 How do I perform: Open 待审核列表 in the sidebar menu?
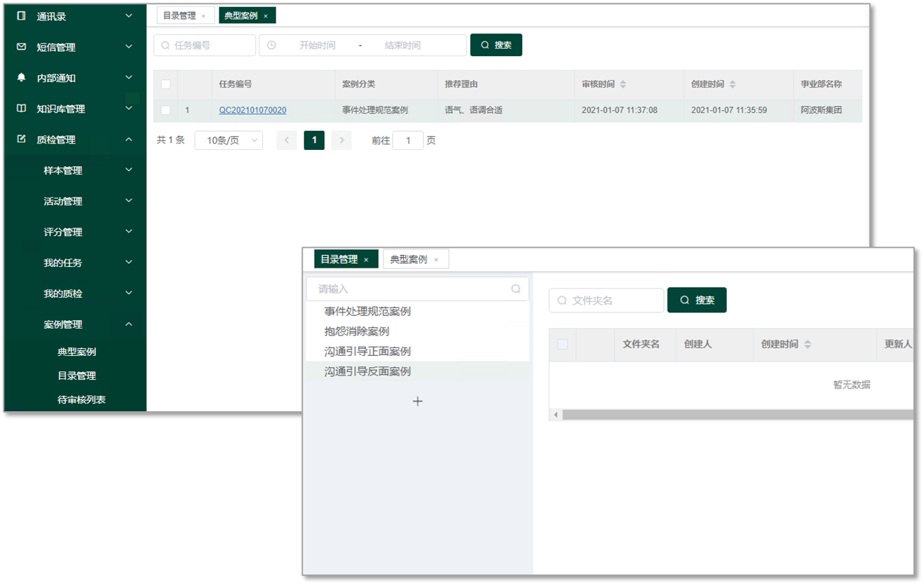(x=81, y=399)
